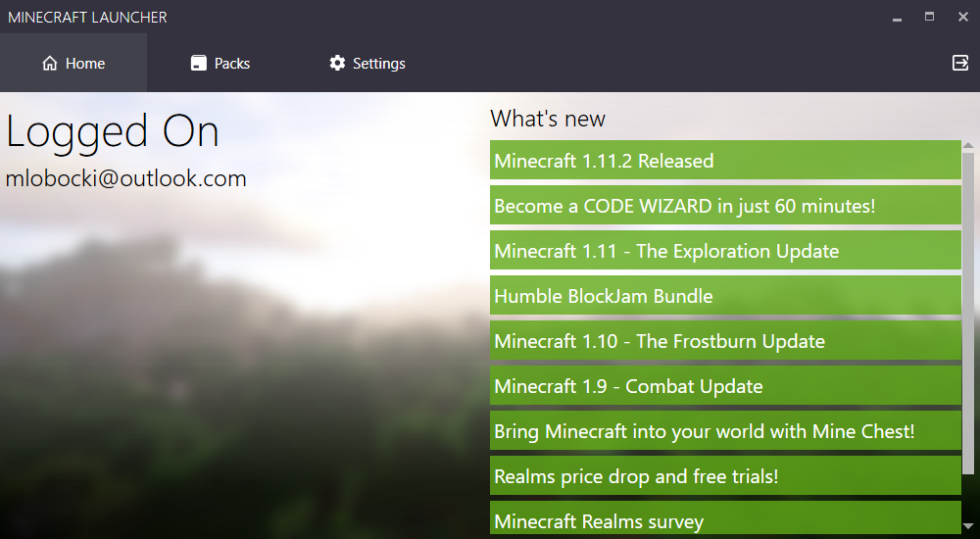Click the Home house icon
This screenshot has height=539, width=980.
coord(49,63)
